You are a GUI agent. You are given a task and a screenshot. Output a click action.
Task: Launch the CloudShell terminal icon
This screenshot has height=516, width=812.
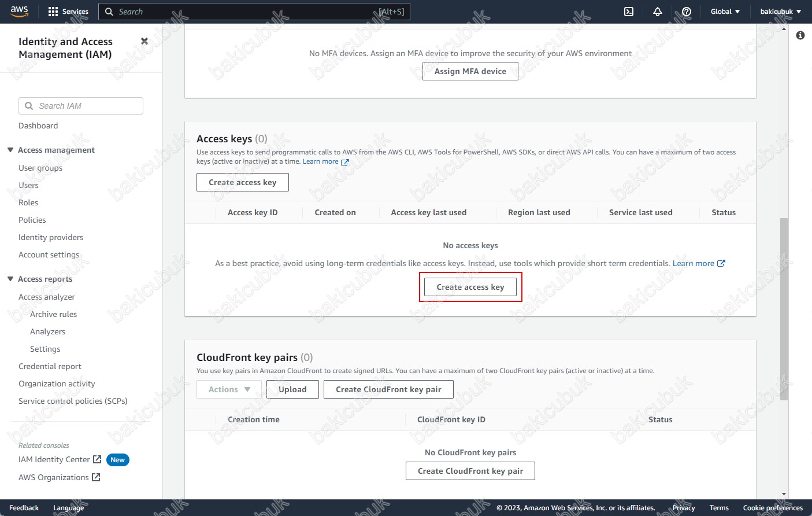tap(629, 12)
